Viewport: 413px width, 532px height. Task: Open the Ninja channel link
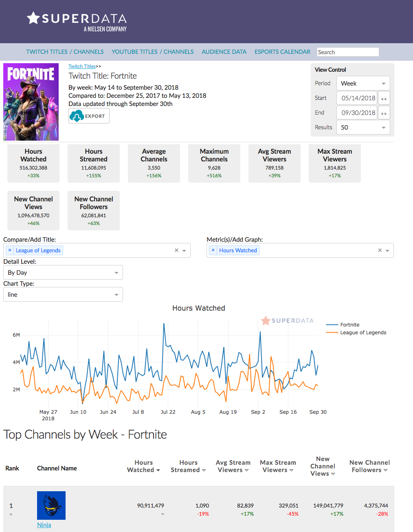44,525
